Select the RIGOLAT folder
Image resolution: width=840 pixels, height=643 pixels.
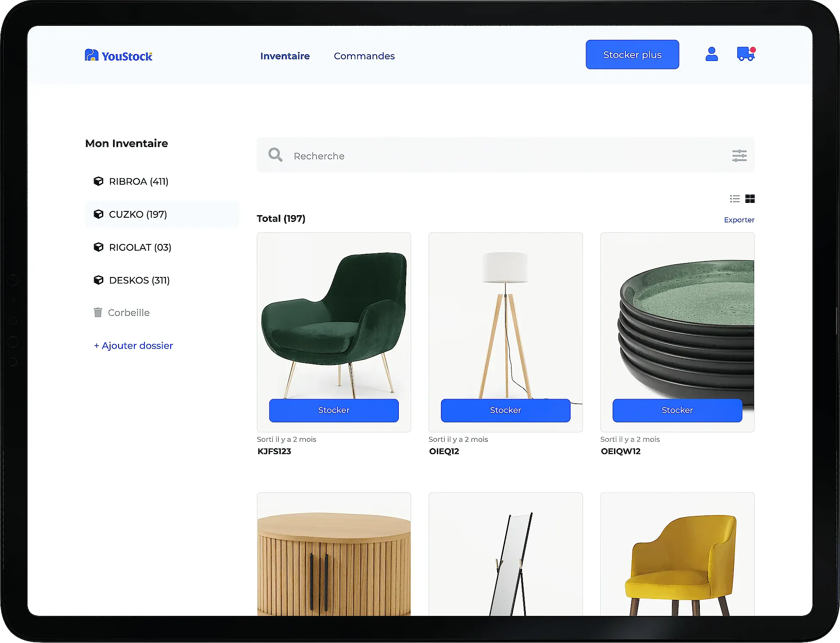(140, 247)
